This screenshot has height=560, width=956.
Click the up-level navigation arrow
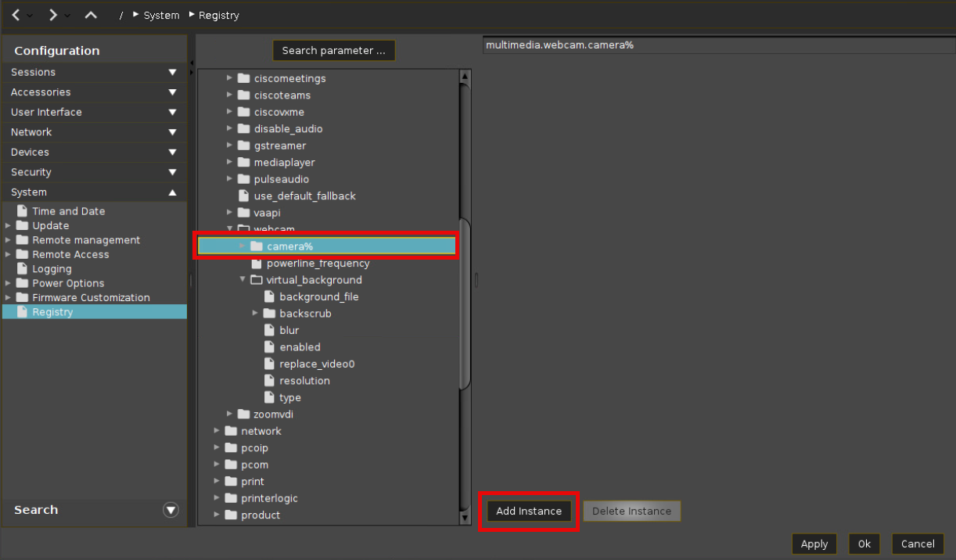(91, 15)
